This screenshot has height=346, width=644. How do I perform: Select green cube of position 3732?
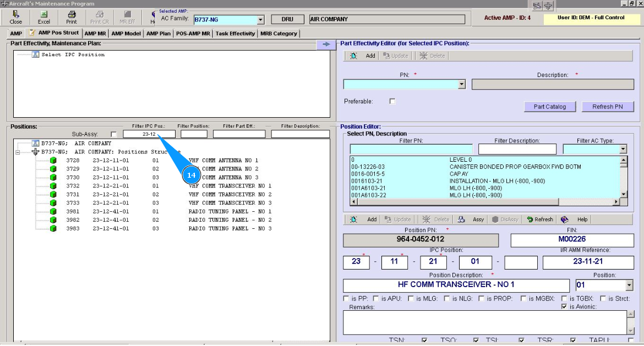53,186
